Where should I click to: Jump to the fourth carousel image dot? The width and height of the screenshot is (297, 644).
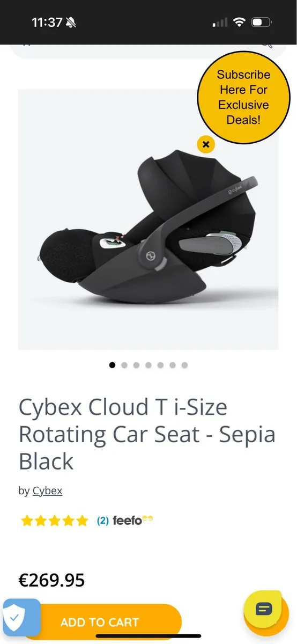click(x=148, y=365)
